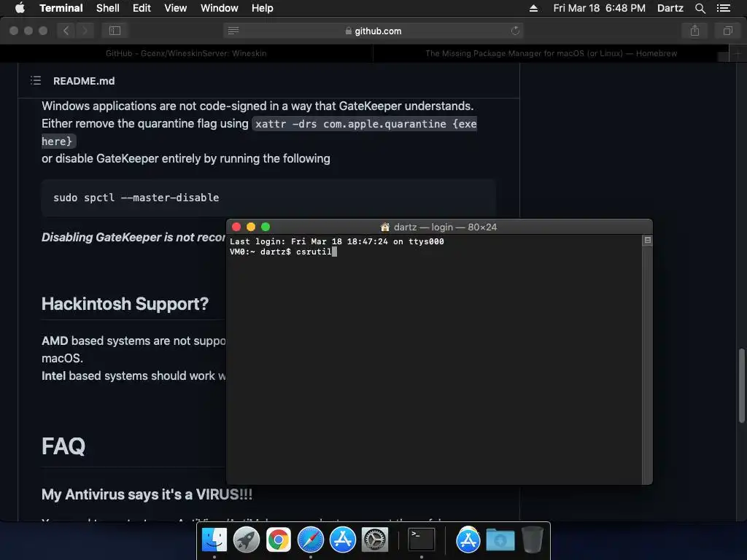Click the sudo spctl --master-disable code block
This screenshot has width=747, height=560.
[268, 198]
